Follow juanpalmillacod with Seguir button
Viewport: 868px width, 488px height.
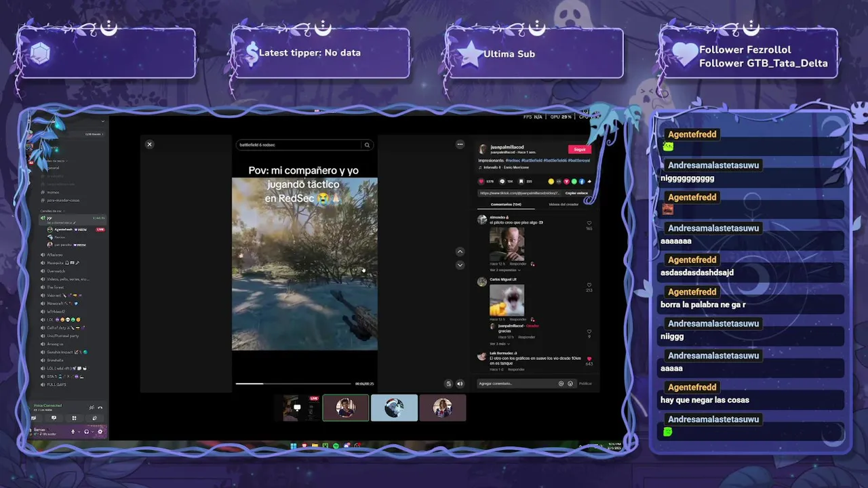pos(580,149)
